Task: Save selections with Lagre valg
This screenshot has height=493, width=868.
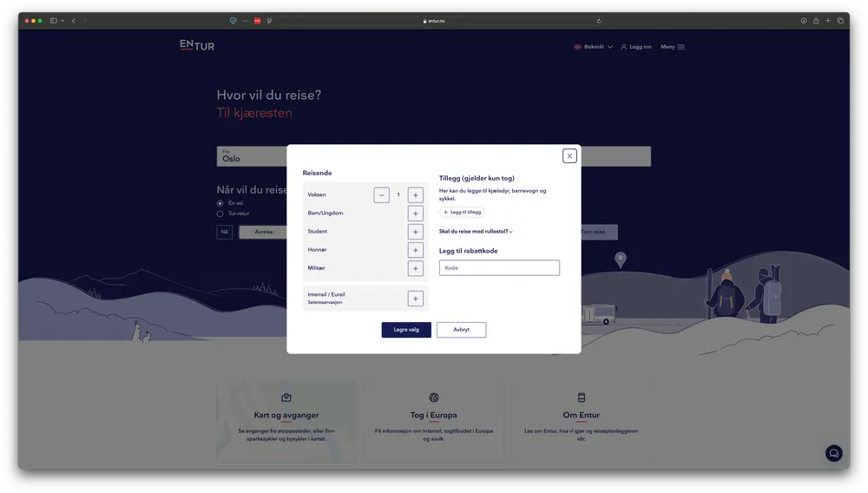Action: 406,330
